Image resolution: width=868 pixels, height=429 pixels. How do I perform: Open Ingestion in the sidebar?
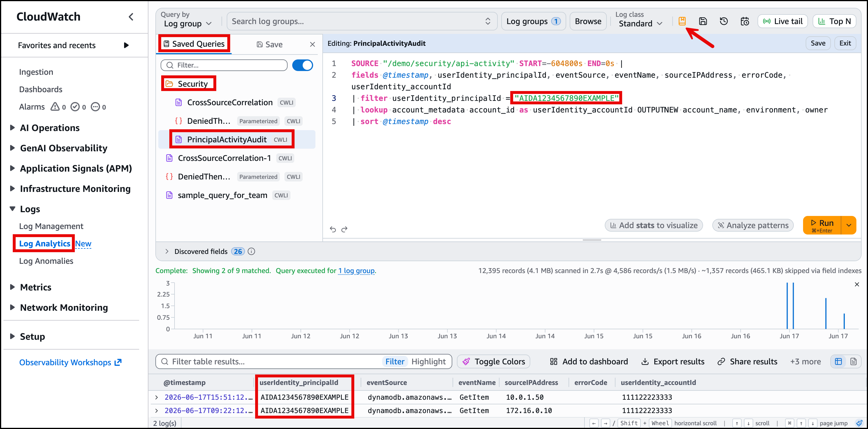point(36,72)
